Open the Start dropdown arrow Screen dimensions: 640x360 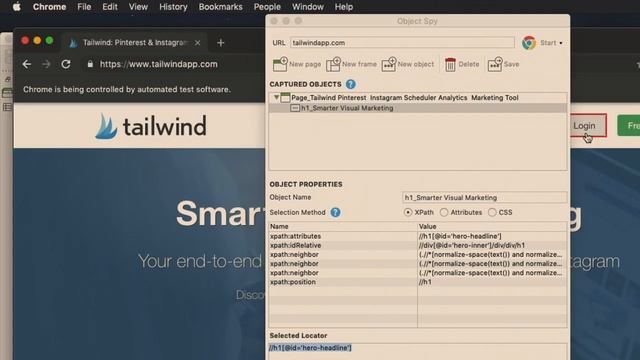[x=561, y=43]
